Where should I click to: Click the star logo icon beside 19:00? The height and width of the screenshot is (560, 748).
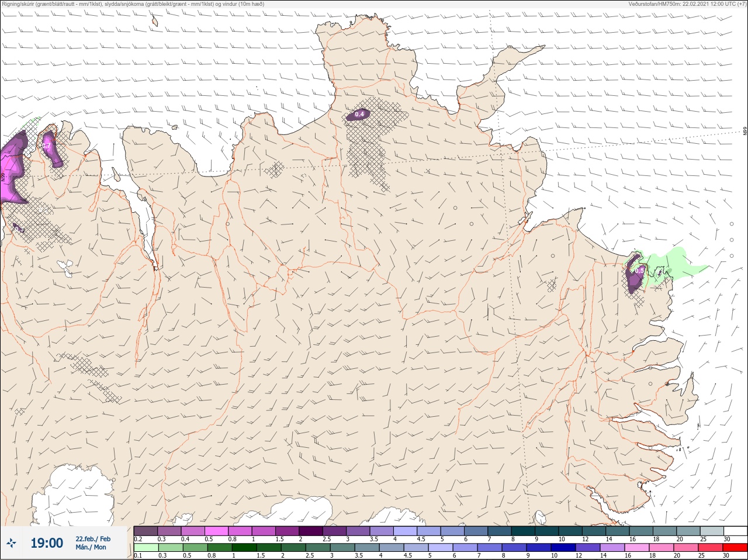[x=11, y=543]
